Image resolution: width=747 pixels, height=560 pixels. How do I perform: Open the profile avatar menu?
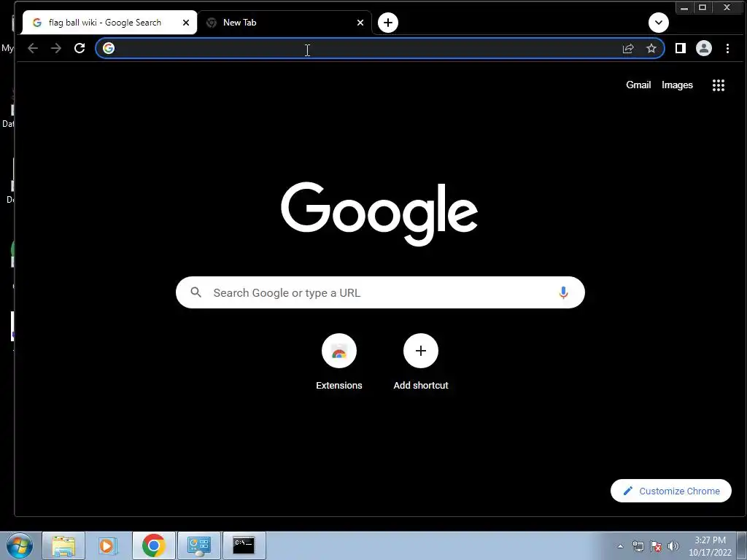pos(704,48)
